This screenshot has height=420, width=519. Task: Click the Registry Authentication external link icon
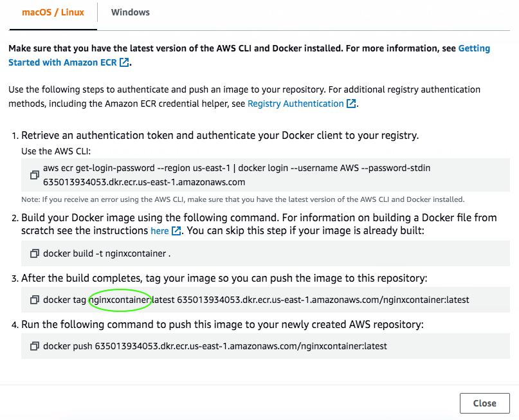tap(351, 104)
